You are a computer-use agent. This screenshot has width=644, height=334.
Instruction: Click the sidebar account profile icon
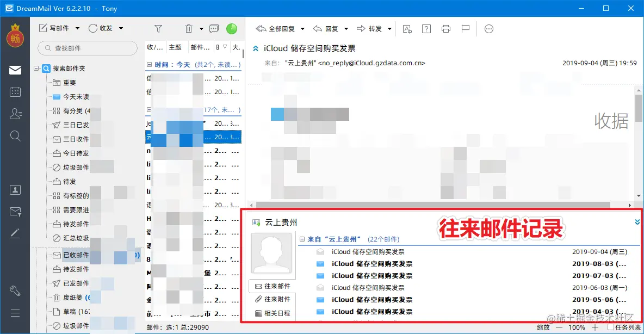click(15, 190)
